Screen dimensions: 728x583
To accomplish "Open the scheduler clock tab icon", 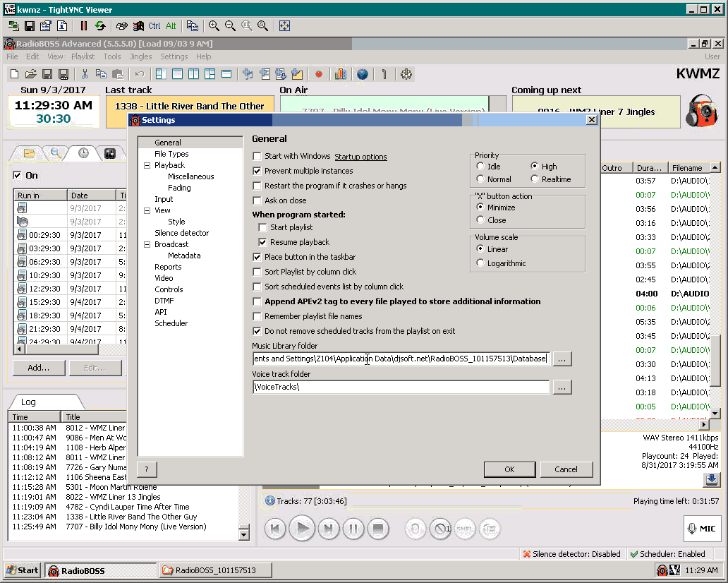I will click(83, 153).
